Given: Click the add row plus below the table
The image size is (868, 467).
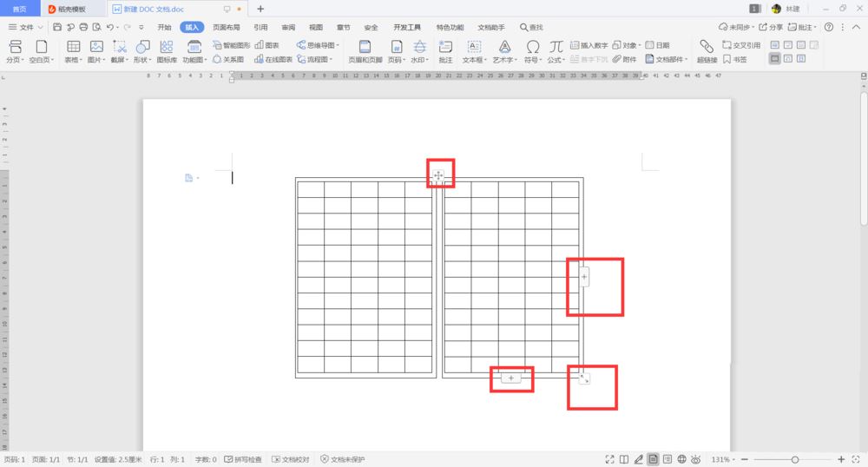Looking at the screenshot, I should [x=511, y=378].
